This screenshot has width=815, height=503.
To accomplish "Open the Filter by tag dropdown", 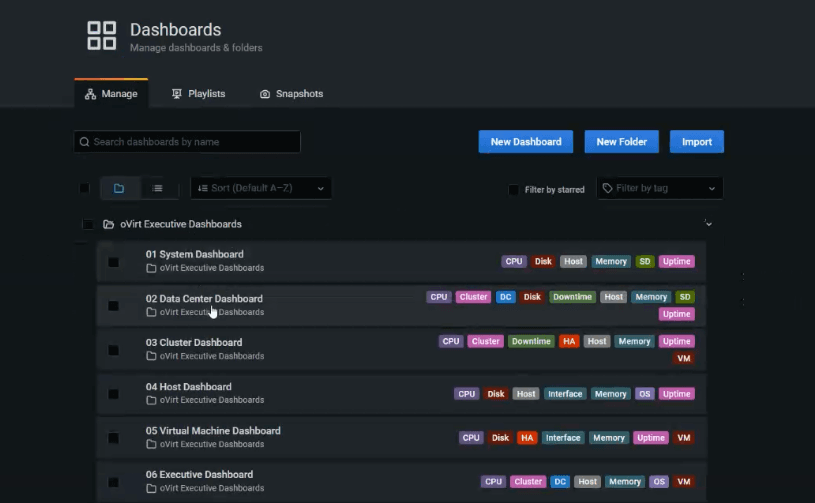I will [x=660, y=188].
